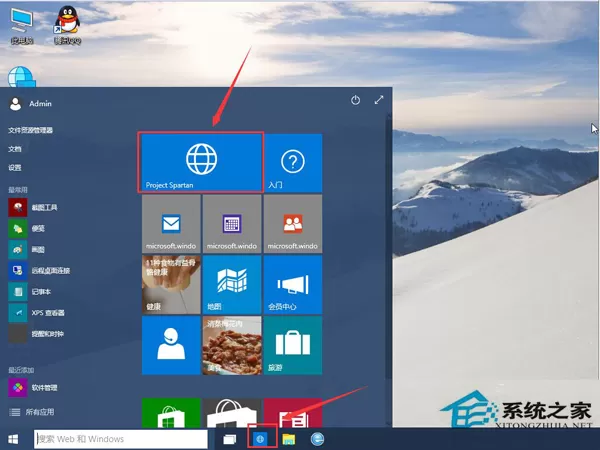Open the 美食 food tile
The image size is (600, 450).
[x=232, y=345]
